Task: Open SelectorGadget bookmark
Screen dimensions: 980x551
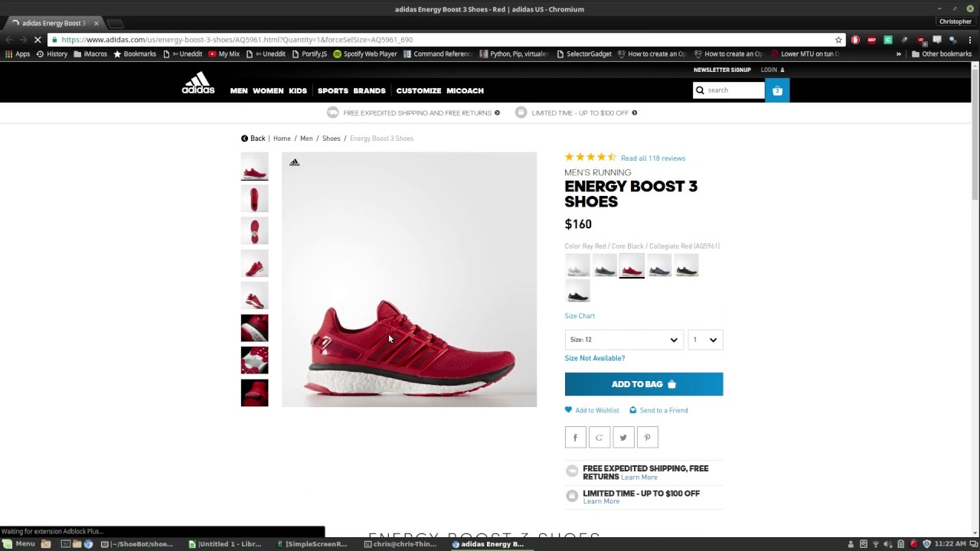Action: 584,54
